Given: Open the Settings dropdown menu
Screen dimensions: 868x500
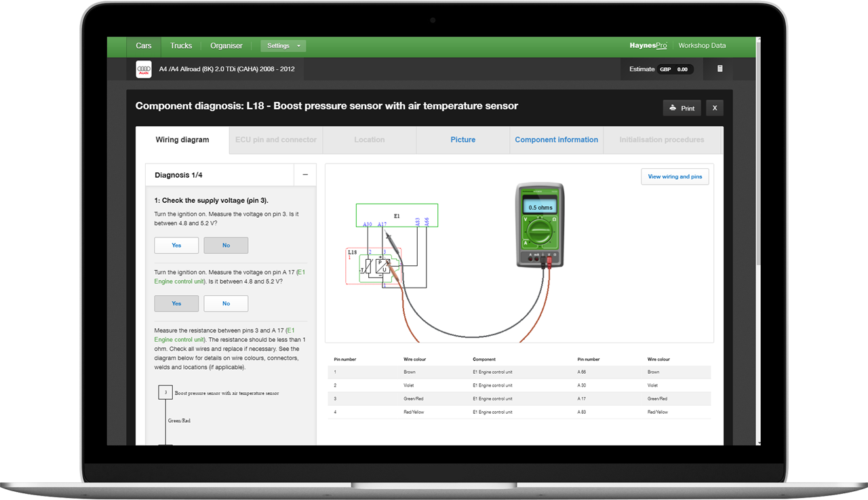Looking at the screenshot, I should click(x=283, y=46).
